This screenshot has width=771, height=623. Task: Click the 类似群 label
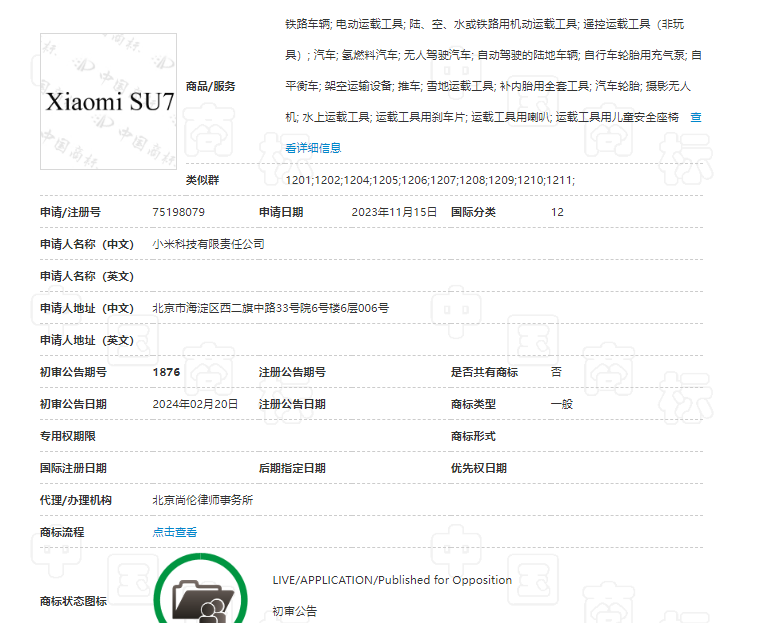[x=203, y=180]
